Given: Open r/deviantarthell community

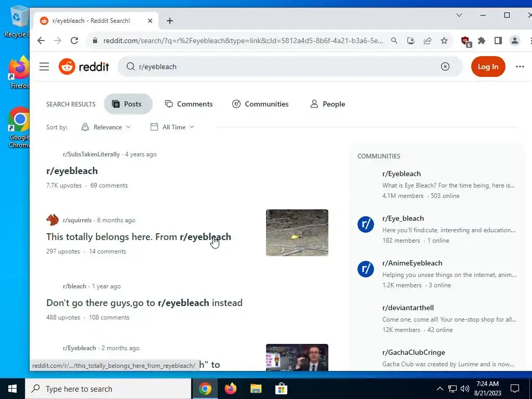Looking at the screenshot, I should click(x=408, y=308).
